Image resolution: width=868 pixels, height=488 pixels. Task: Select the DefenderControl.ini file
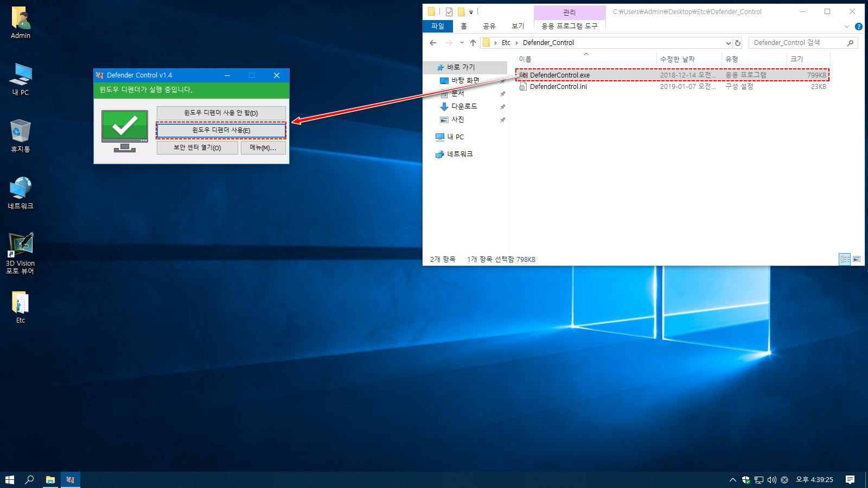point(672,87)
